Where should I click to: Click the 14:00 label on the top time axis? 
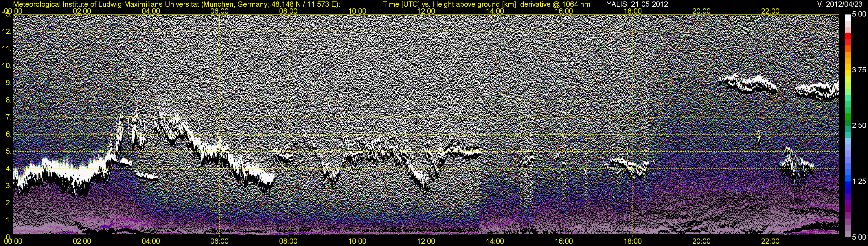click(x=495, y=11)
